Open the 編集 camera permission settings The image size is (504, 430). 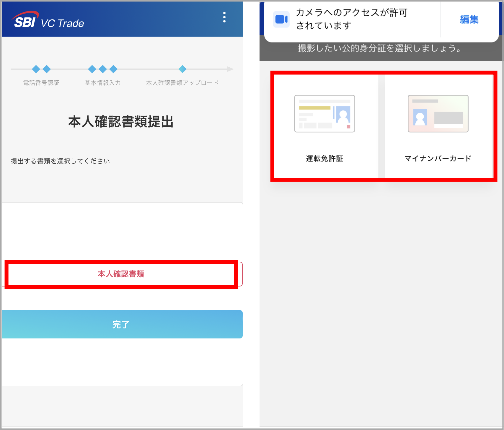(x=469, y=19)
